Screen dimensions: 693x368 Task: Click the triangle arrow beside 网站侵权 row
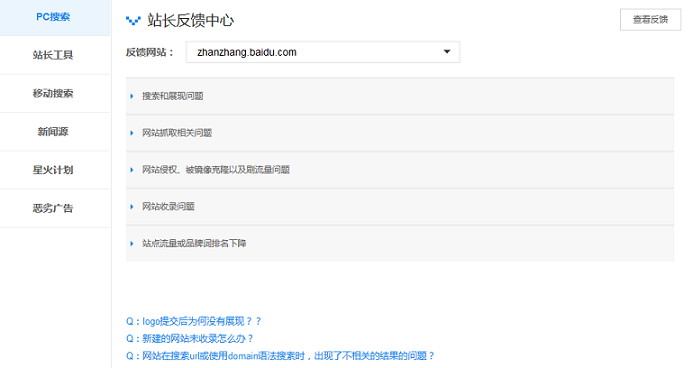point(132,170)
